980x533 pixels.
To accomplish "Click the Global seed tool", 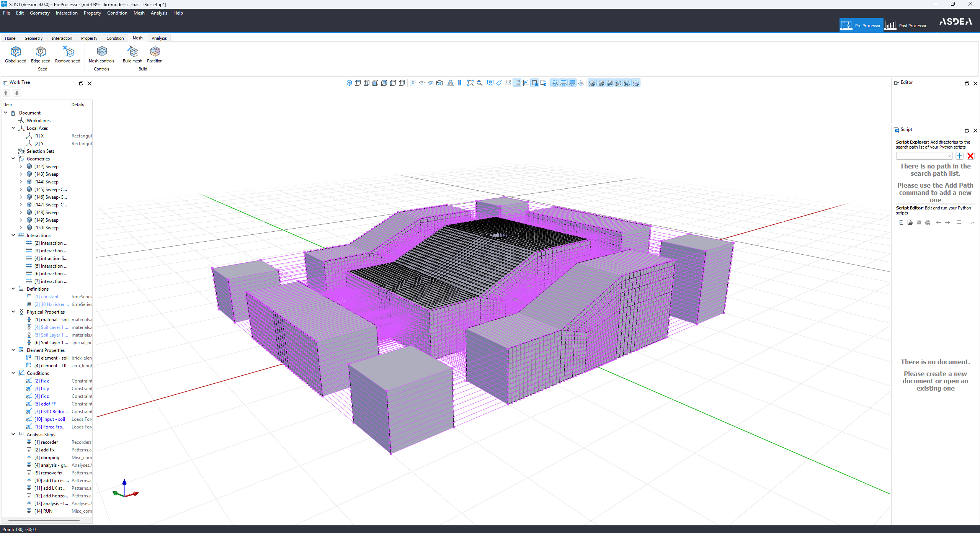I will [16, 54].
